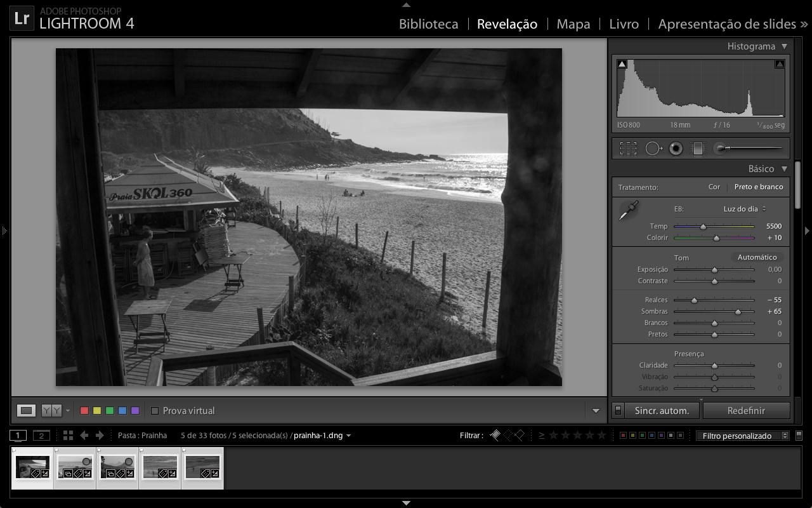Screen dimensions: 812x508
Task: Hide the right panel group
Action: (x=808, y=231)
